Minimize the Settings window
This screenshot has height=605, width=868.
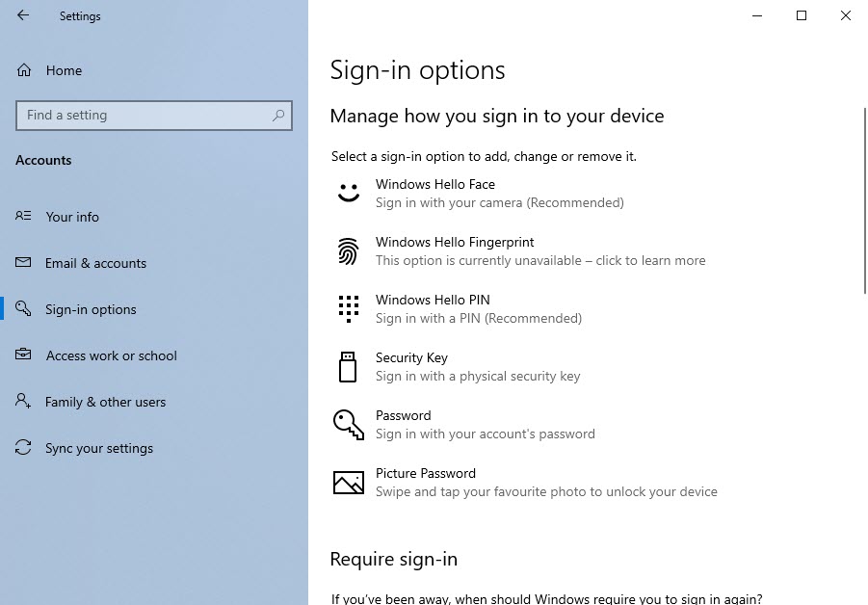point(757,15)
